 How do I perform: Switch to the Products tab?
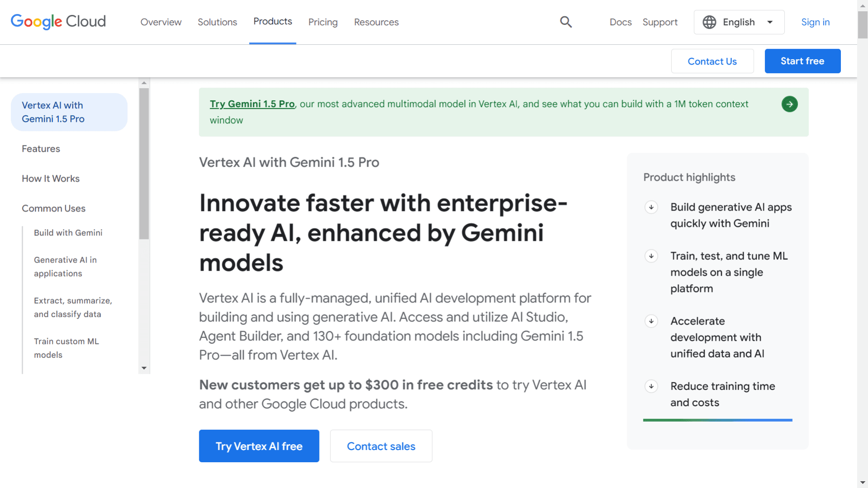pyautogui.click(x=272, y=21)
